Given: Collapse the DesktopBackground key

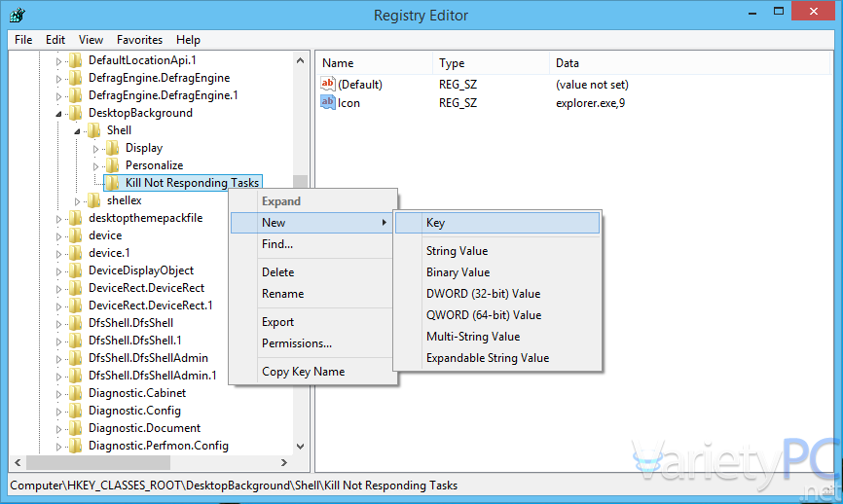Looking at the screenshot, I should (x=58, y=114).
